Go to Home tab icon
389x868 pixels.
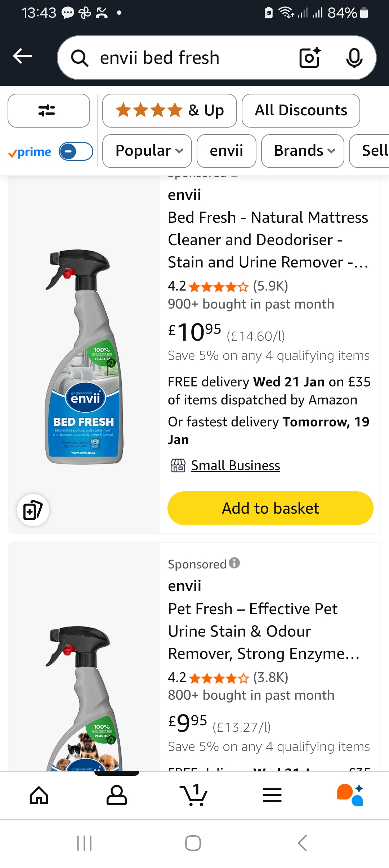[39, 795]
